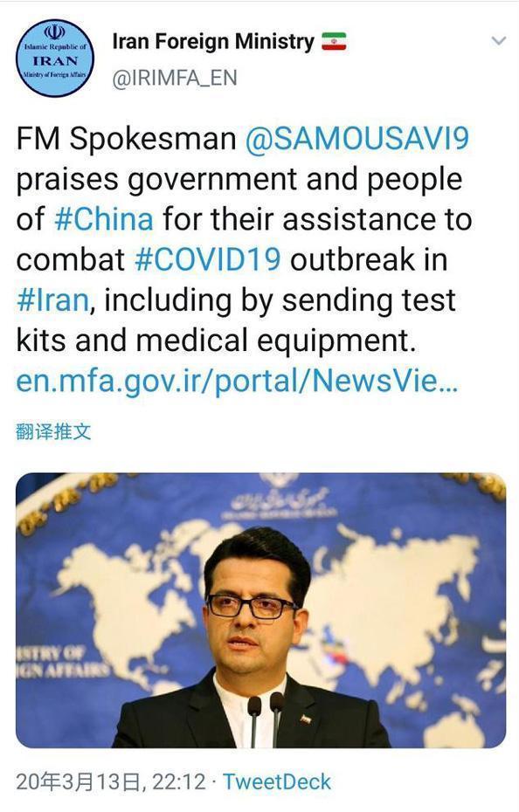Click the 'FM Spokesman' text in tweet

point(126,139)
